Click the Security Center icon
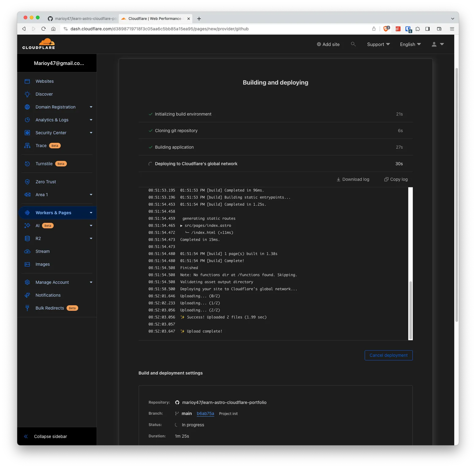This screenshot has width=476, height=468. tap(27, 133)
